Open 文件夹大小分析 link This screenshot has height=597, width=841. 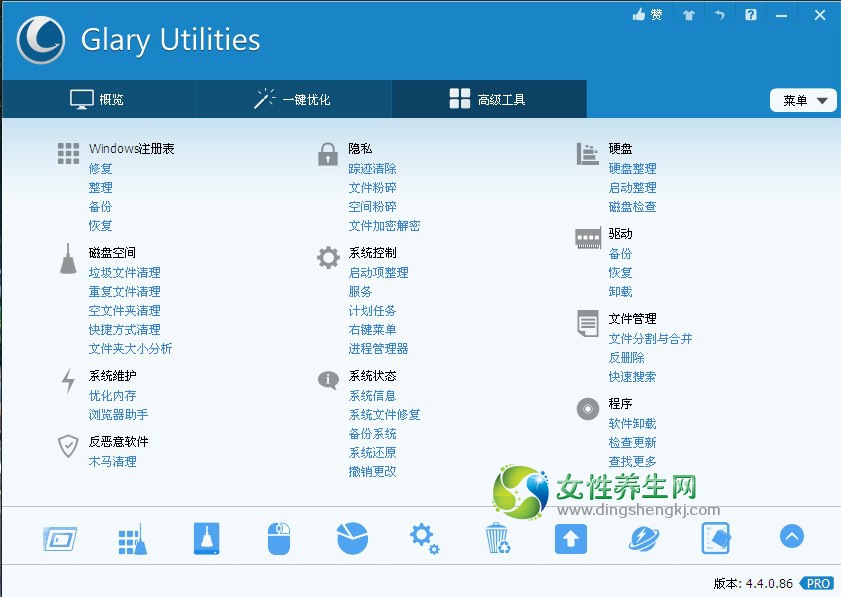pos(130,349)
